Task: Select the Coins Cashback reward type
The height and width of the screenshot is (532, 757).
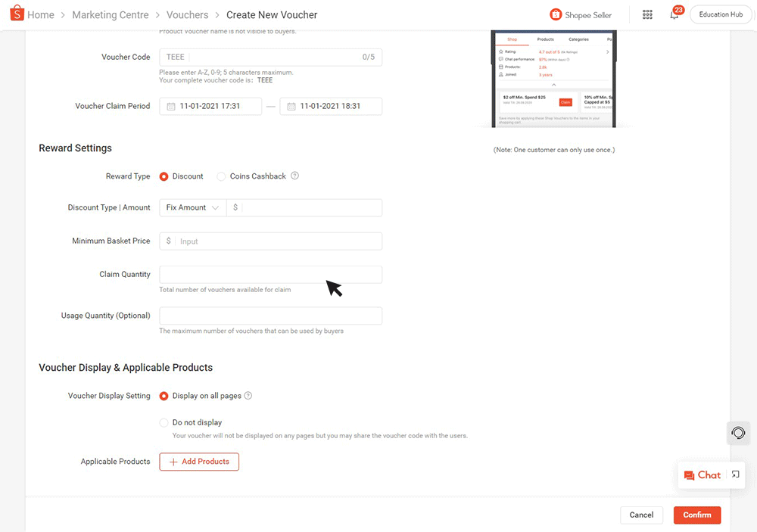Action: point(220,176)
